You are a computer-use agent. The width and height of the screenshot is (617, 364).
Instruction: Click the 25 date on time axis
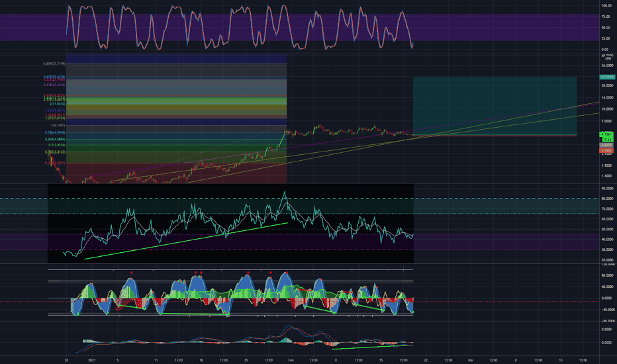click(246, 360)
